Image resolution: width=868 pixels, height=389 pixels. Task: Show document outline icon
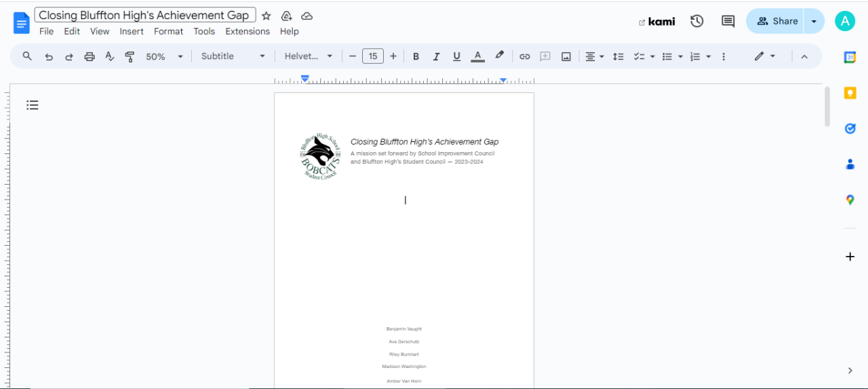click(33, 105)
